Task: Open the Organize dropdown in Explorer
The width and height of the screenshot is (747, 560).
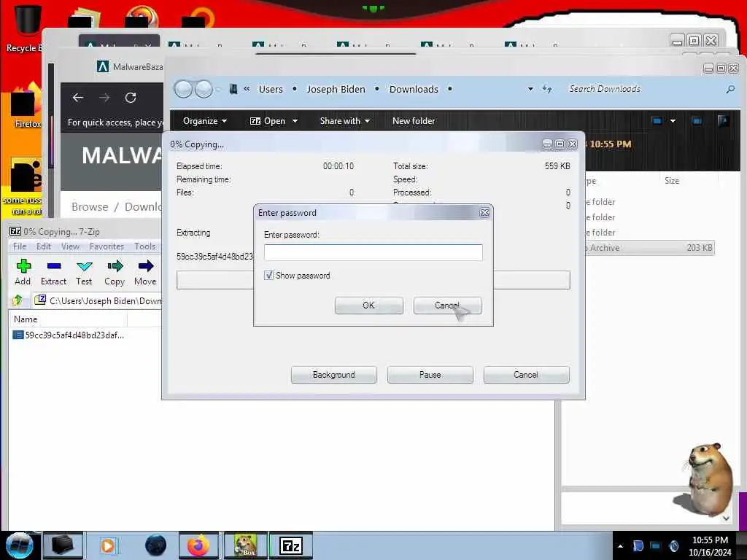Action: click(x=205, y=121)
